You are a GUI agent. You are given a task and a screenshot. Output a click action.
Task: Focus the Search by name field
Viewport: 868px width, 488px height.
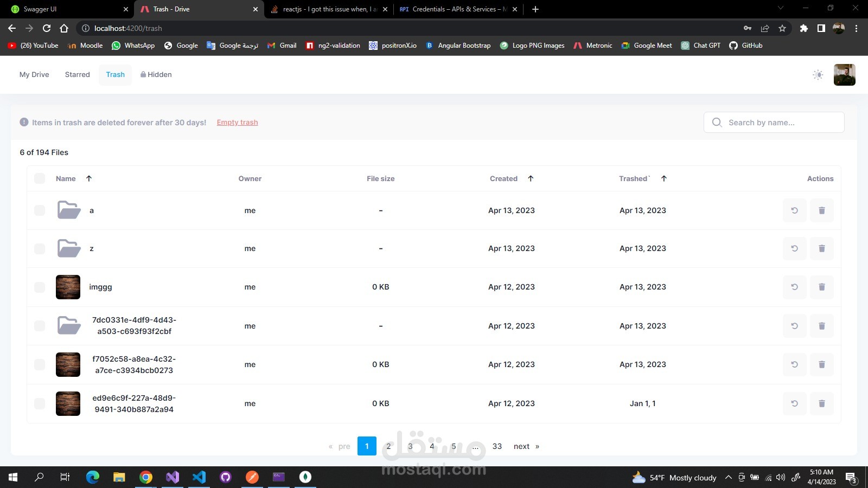point(774,123)
